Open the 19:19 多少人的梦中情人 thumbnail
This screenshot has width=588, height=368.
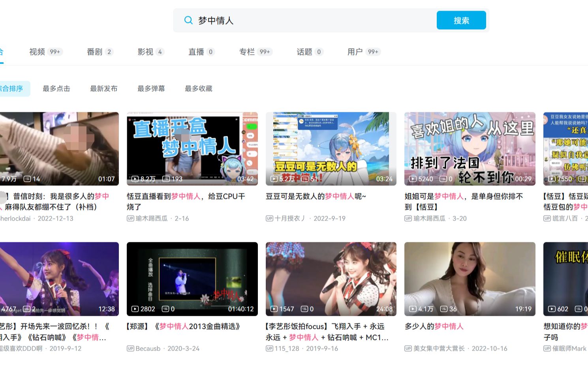tap(470, 279)
